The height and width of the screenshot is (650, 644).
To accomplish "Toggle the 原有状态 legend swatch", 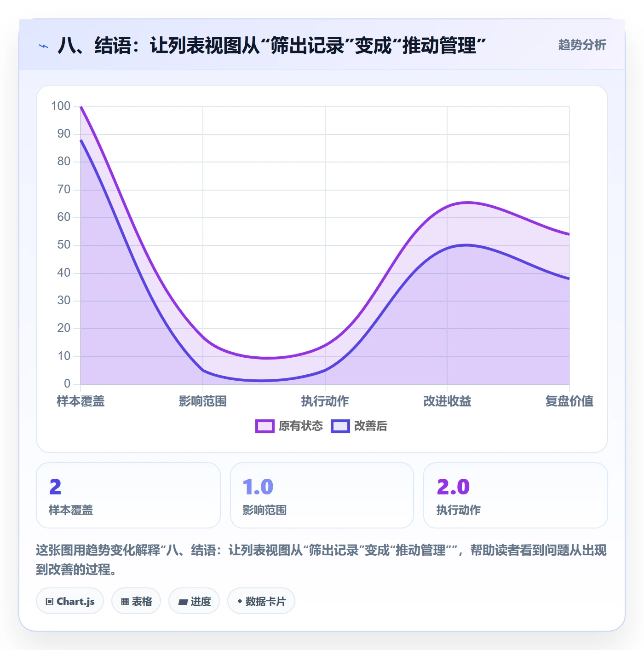I will tap(264, 426).
